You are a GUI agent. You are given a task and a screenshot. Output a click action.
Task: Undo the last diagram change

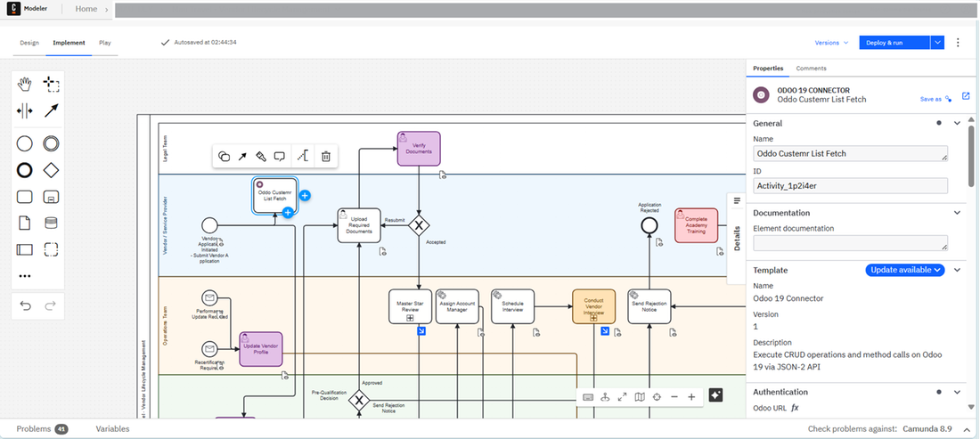(25, 305)
